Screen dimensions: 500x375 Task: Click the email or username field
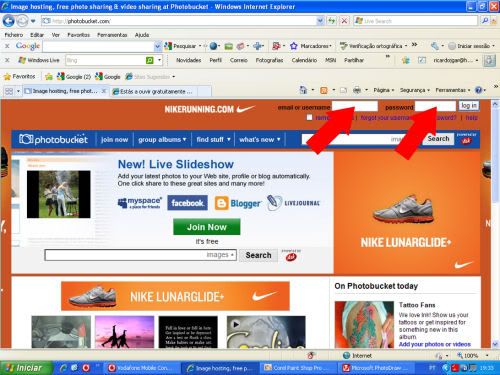[x=355, y=107]
